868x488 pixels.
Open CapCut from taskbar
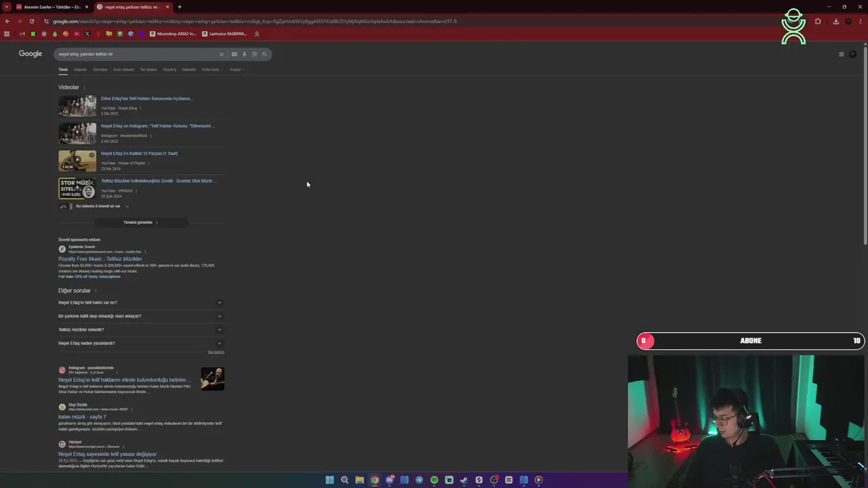point(509,480)
